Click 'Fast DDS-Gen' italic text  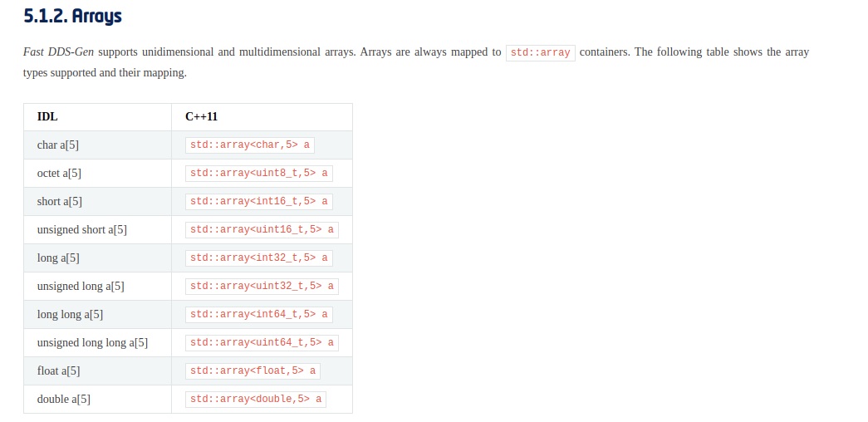(x=58, y=52)
